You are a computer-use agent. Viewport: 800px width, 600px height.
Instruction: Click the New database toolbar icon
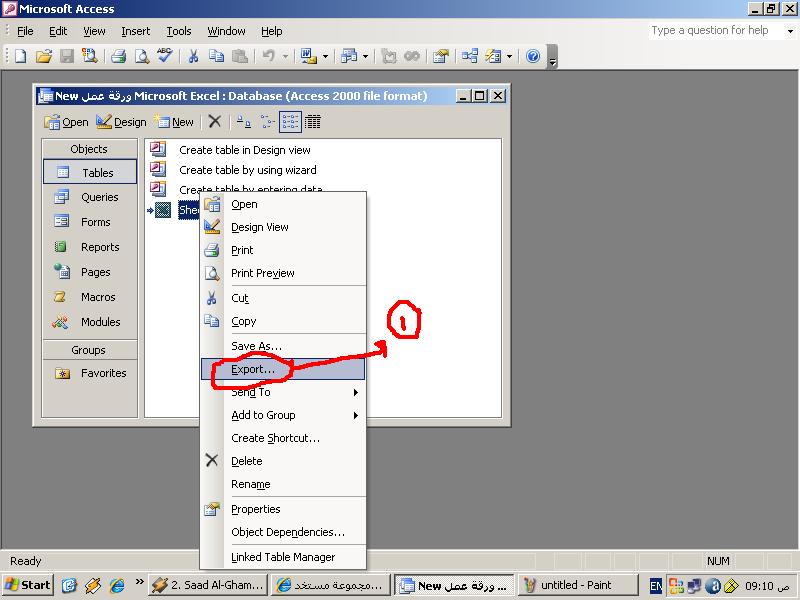tap(20, 57)
